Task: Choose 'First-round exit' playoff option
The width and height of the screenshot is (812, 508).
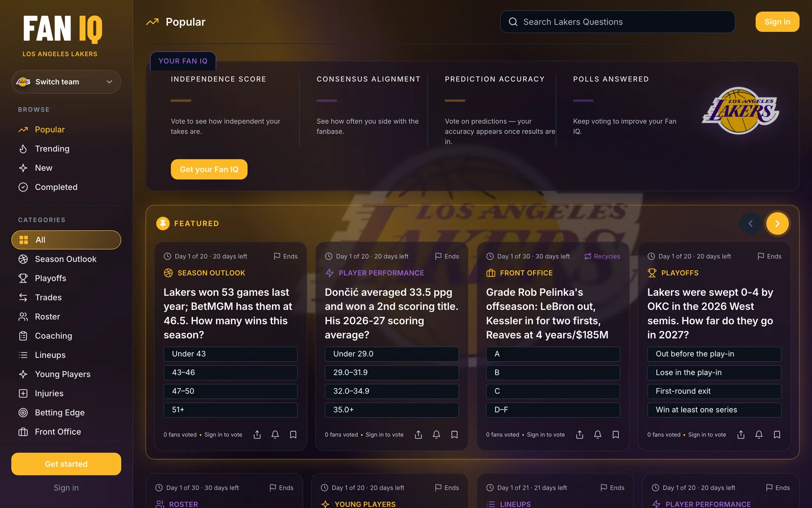Action: click(714, 391)
